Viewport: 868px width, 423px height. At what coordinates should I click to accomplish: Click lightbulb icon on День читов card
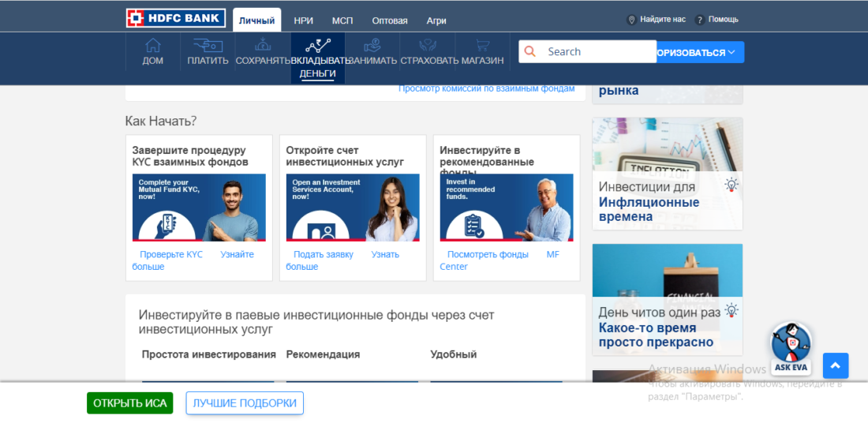coord(731,310)
